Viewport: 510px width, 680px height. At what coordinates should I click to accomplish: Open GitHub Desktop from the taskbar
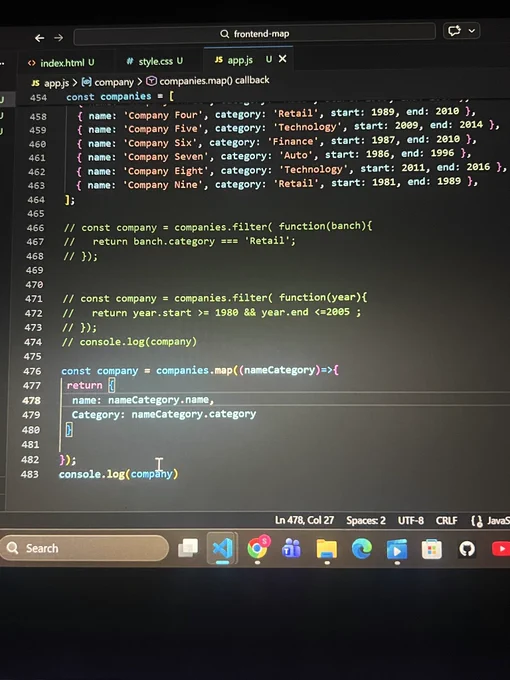click(x=467, y=549)
